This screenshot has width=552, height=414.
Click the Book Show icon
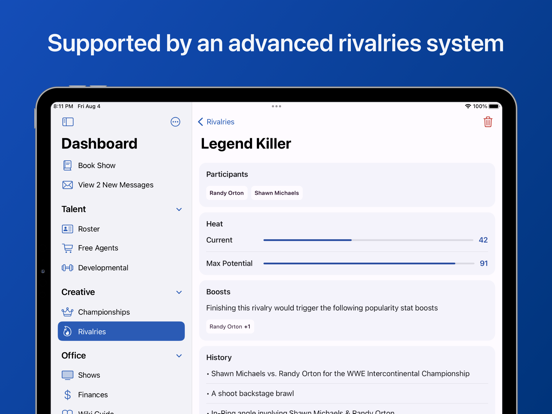(x=67, y=165)
